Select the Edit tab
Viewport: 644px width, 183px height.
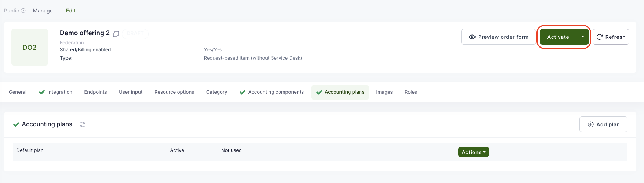[71, 11]
